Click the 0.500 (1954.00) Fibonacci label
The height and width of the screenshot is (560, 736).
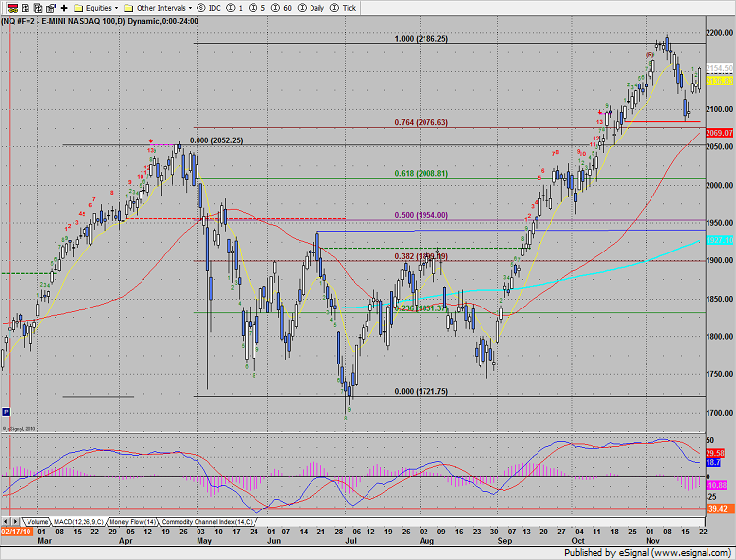(x=421, y=215)
